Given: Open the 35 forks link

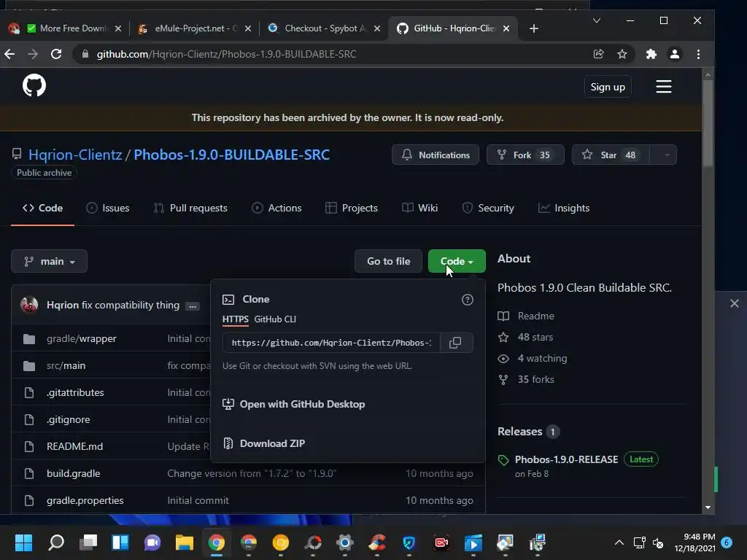Looking at the screenshot, I should (x=535, y=379).
